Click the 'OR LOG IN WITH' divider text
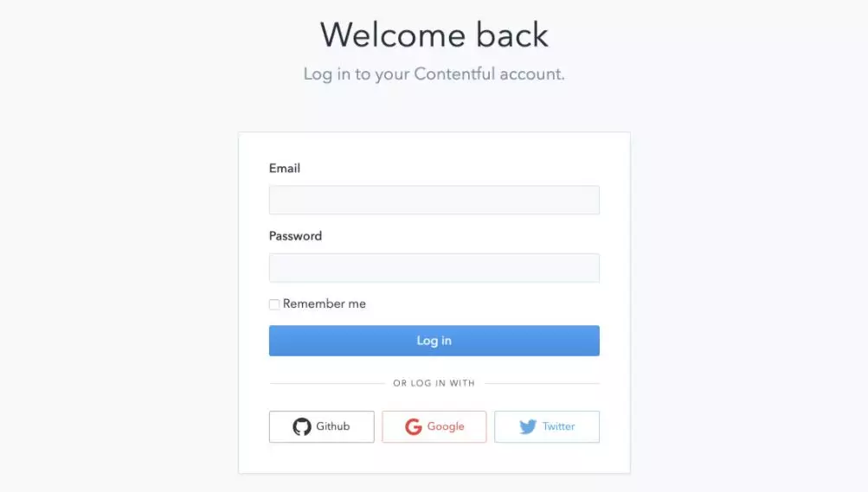The height and width of the screenshot is (492, 868). pyautogui.click(x=434, y=383)
